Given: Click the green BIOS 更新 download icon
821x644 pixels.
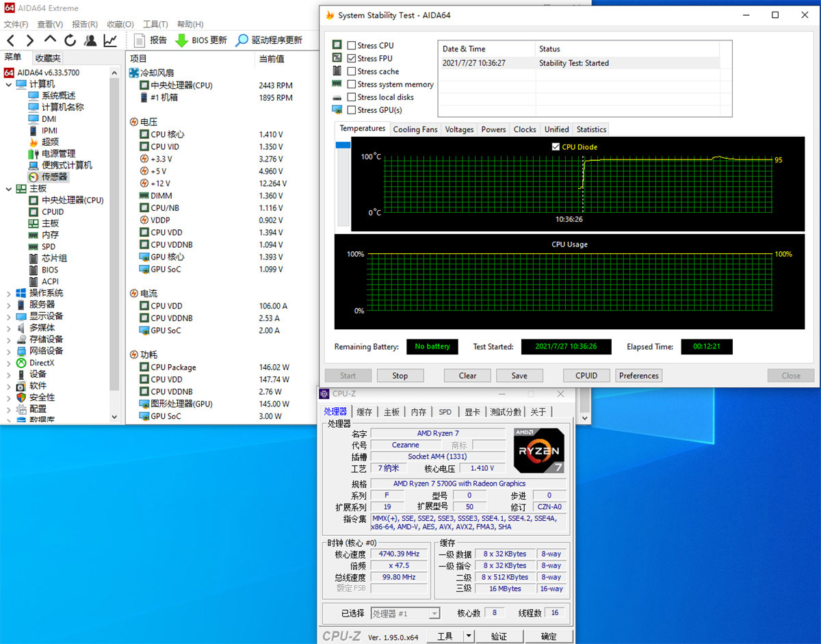Looking at the screenshot, I should pyautogui.click(x=181, y=40).
